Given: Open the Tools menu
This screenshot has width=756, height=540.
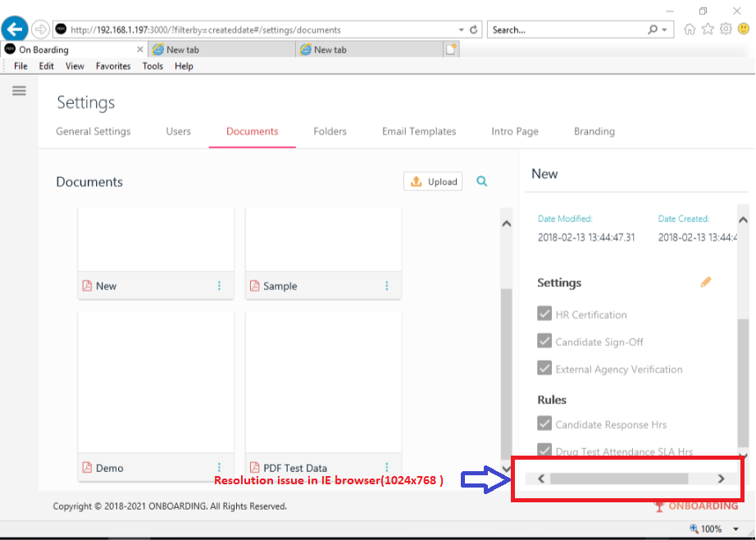Looking at the screenshot, I should pyautogui.click(x=153, y=66).
